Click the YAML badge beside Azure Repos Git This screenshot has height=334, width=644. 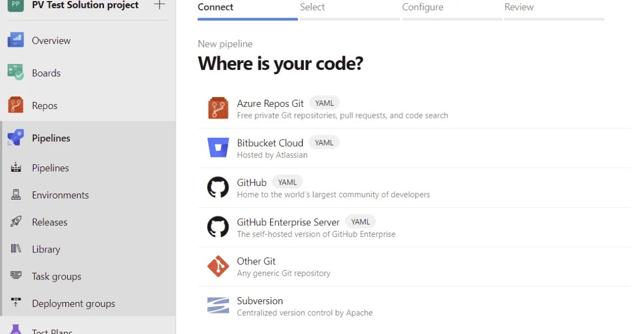324,103
